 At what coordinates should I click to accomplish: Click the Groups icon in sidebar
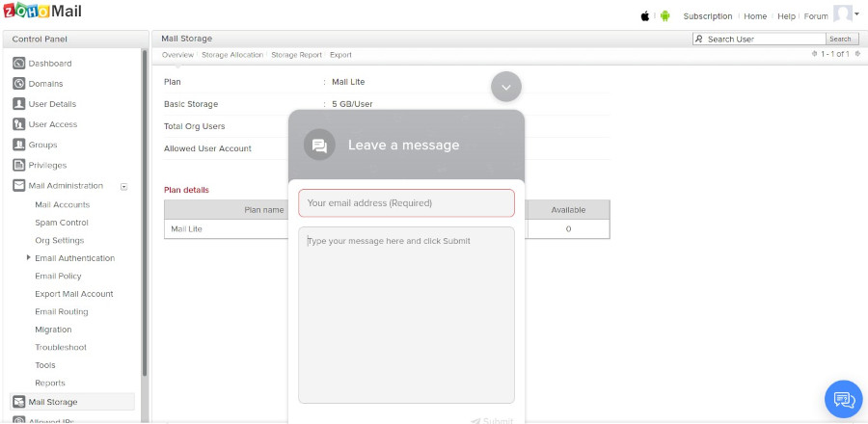[19, 145]
